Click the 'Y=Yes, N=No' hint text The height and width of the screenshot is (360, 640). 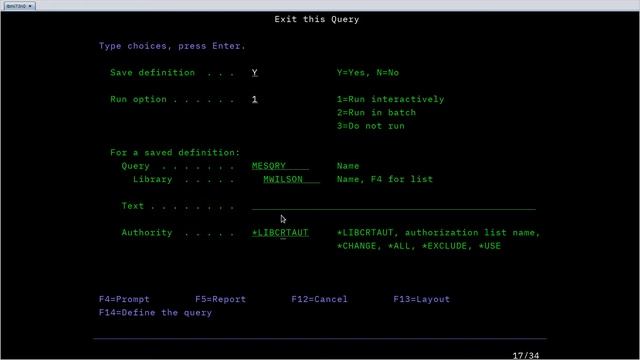368,73
